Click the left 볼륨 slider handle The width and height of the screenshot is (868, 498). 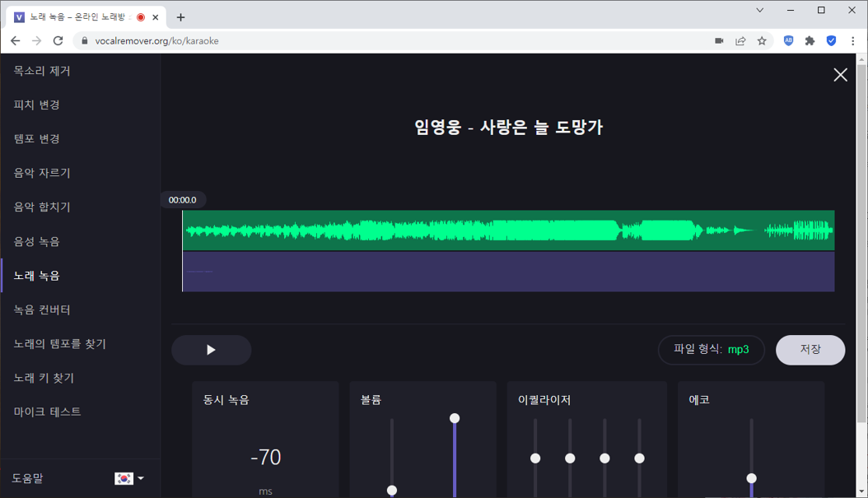pos(392,491)
